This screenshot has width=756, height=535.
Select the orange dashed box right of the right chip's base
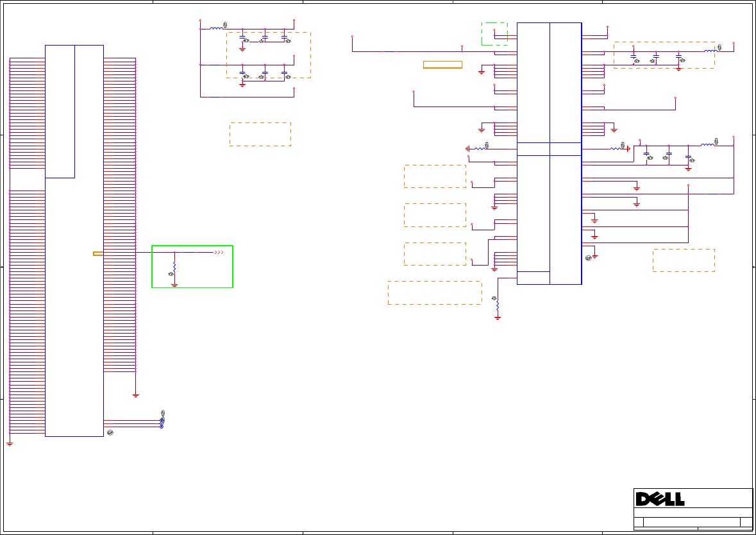click(x=684, y=260)
